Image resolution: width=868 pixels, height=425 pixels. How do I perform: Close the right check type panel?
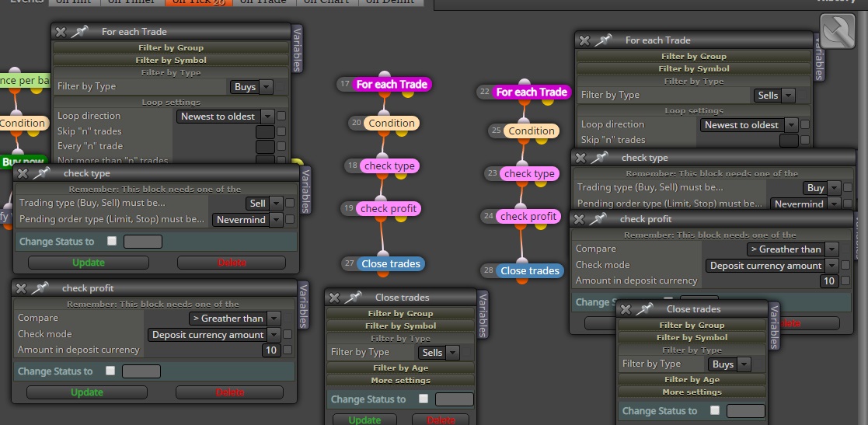580,158
